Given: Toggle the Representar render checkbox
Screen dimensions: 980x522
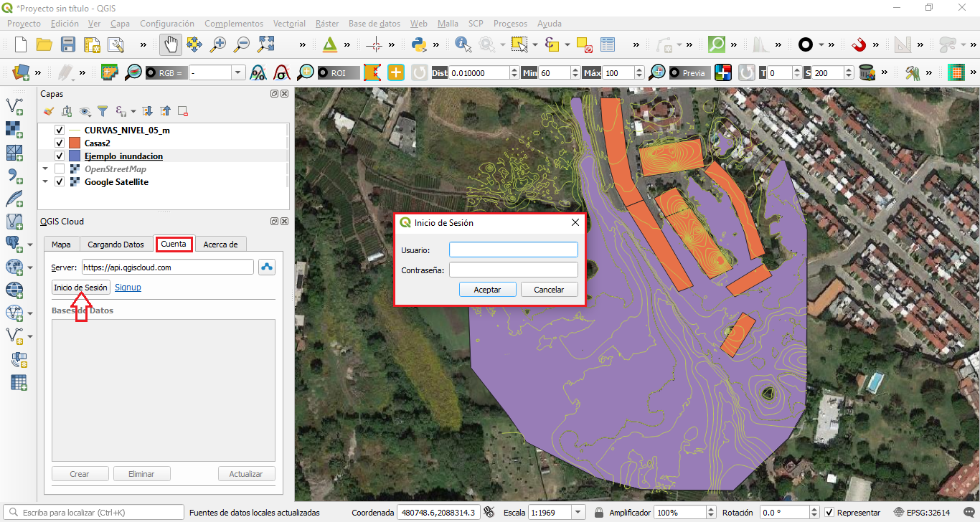Looking at the screenshot, I should [x=829, y=513].
